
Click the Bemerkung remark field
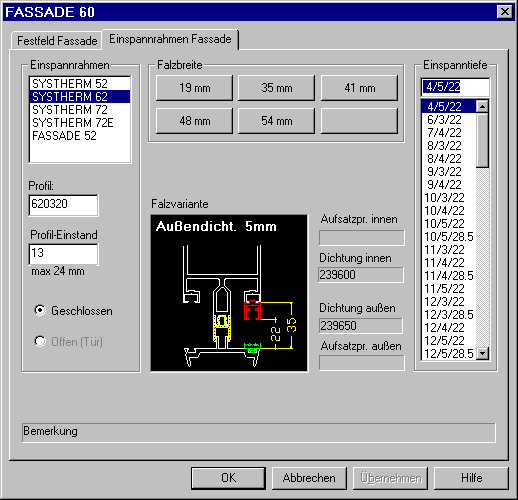(x=259, y=433)
